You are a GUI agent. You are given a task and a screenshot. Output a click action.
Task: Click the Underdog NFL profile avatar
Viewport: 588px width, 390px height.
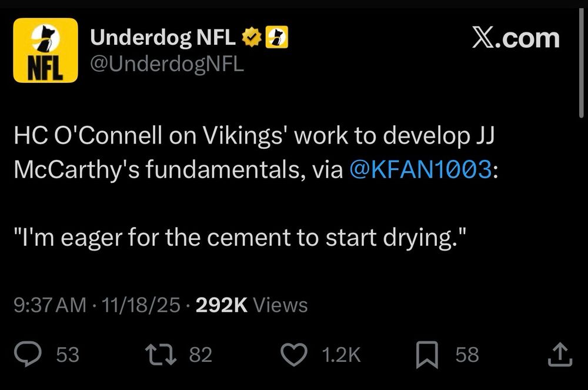[45, 50]
